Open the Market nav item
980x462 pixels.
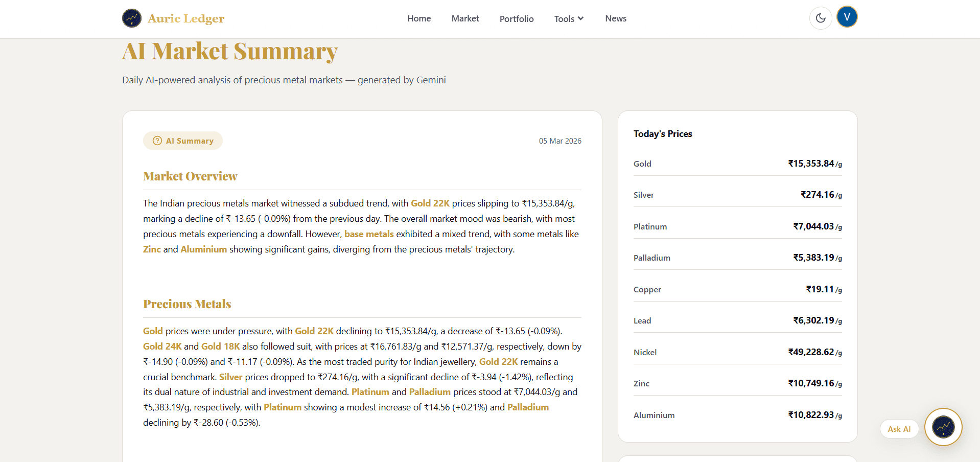tap(465, 19)
